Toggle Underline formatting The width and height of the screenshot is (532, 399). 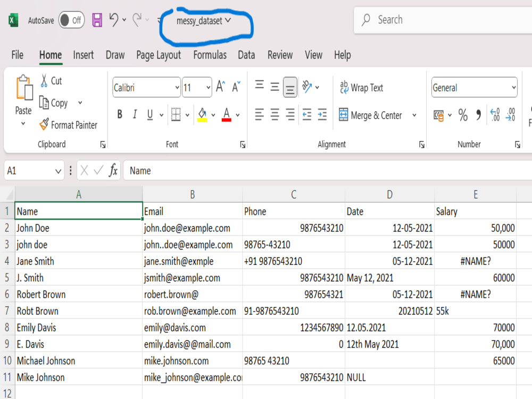(150, 114)
